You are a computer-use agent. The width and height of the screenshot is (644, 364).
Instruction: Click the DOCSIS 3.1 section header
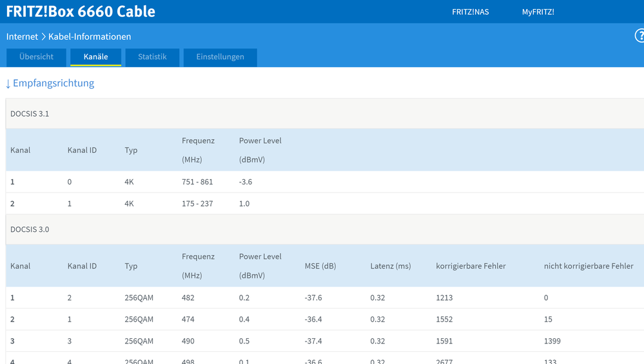tap(30, 114)
